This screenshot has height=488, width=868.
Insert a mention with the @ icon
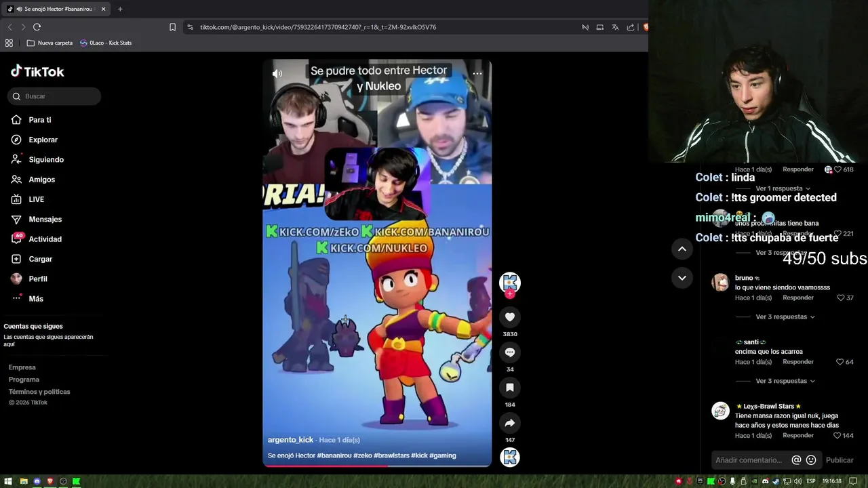(x=796, y=460)
